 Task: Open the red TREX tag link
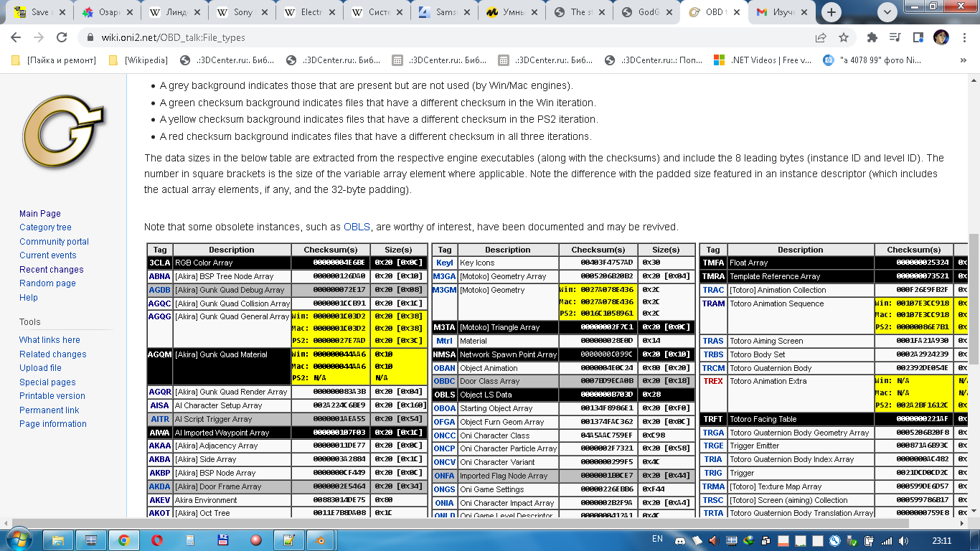[x=713, y=381]
